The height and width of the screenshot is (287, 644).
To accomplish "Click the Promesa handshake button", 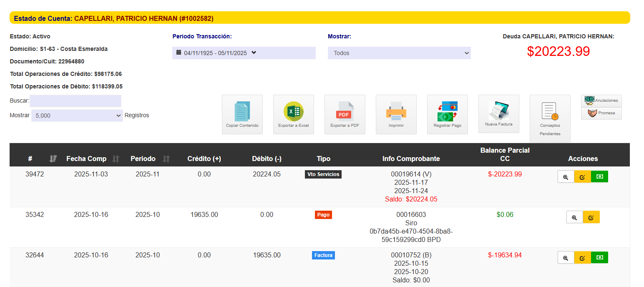I will [601, 113].
